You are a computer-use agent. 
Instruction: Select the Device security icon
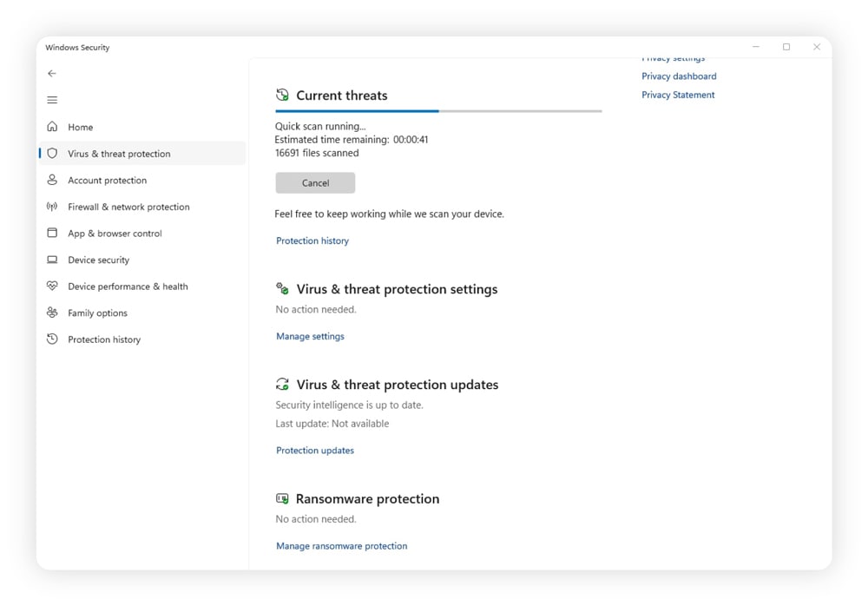click(x=53, y=260)
